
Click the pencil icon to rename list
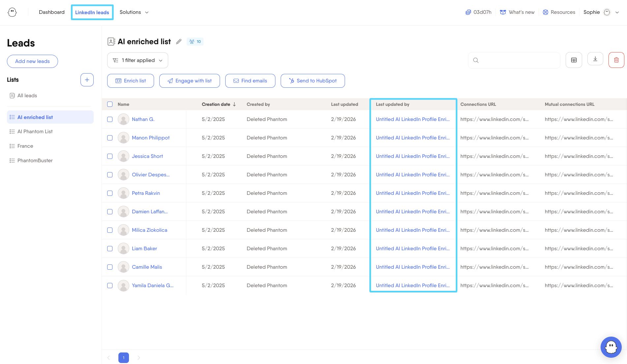tap(179, 42)
